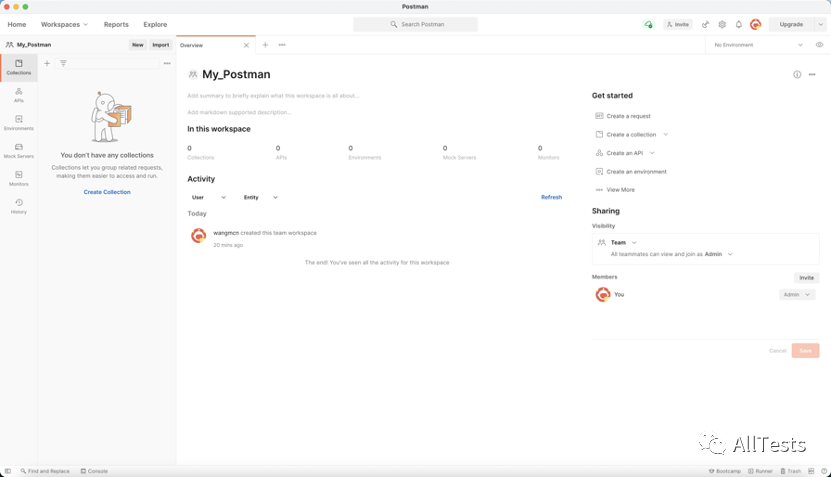Click the filter icon in sidebar
The image size is (832, 478).
pos(63,63)
